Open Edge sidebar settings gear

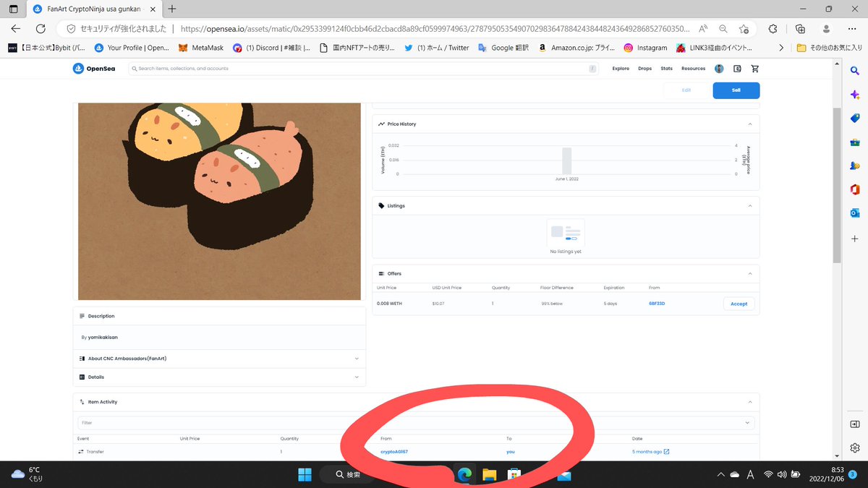click(x=855, y=448)
